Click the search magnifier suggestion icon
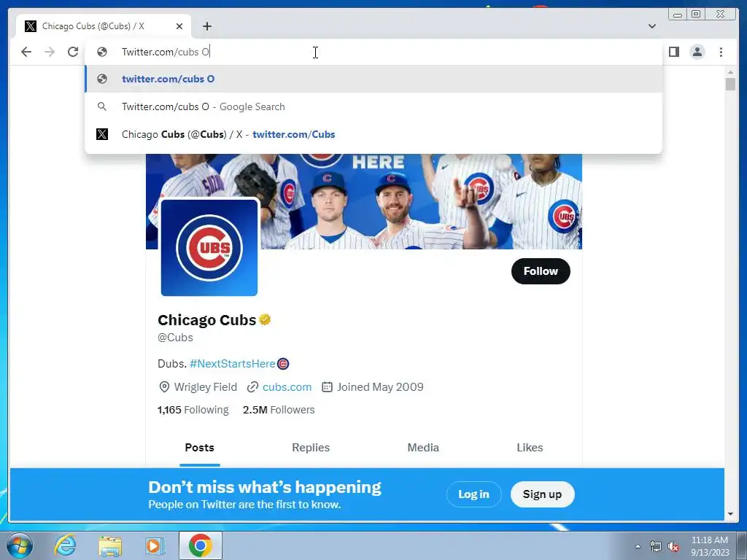This screenshot has height=560, width=747. [102, 106]
